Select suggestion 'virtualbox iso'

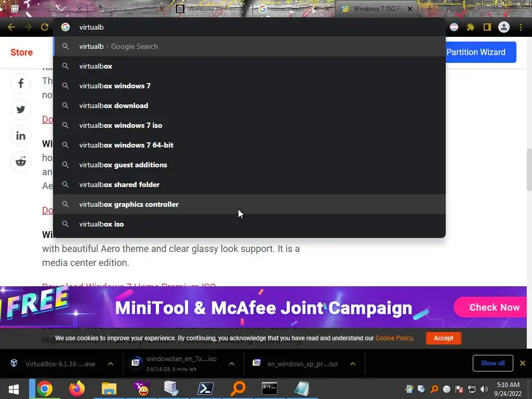[x=249, y=224]
